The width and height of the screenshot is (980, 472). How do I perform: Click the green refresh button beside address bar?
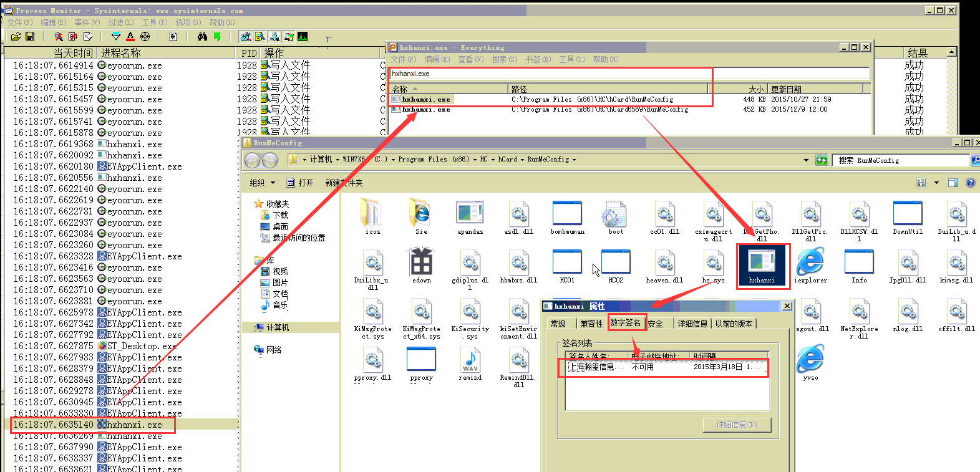(822, 160)
